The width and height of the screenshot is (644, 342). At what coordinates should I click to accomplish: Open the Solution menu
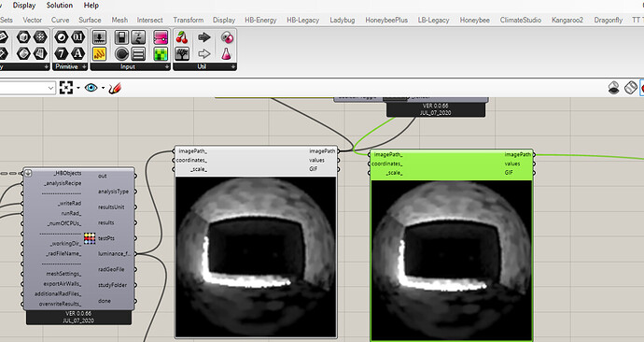coord(60,6)
